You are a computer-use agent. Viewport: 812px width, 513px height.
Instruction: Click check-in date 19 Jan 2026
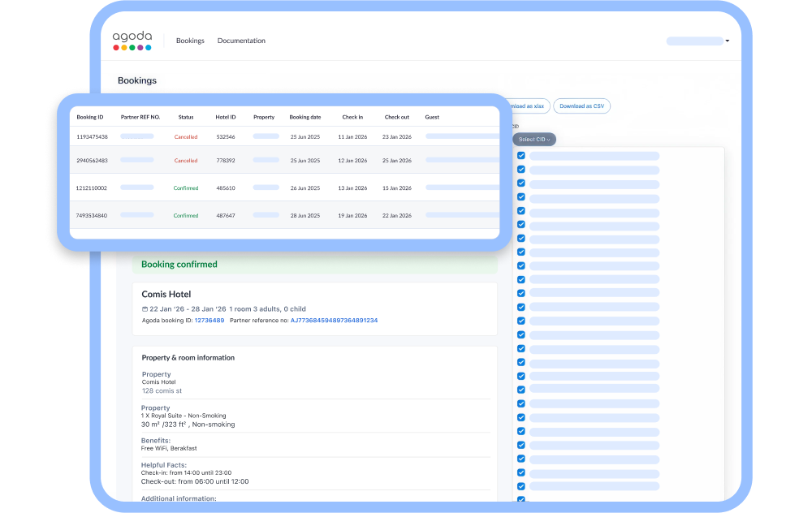pyautogui.click(x=352, y=215)
